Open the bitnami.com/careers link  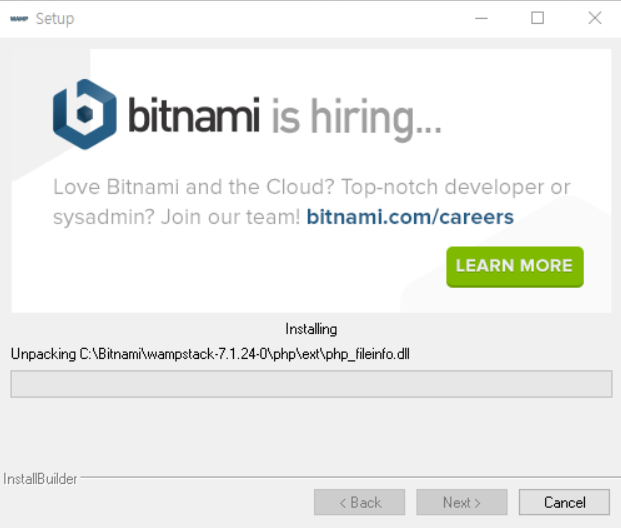[x=410, y=217]
